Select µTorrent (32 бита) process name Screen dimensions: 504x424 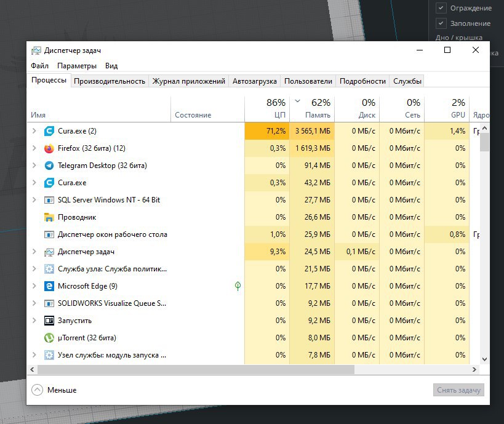tap(87, 338)
